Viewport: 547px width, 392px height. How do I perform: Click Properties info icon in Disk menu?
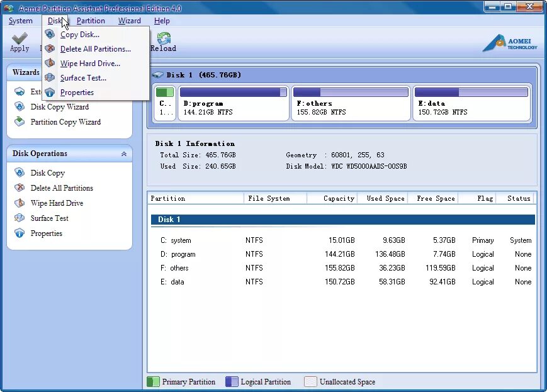click(50, 92)
